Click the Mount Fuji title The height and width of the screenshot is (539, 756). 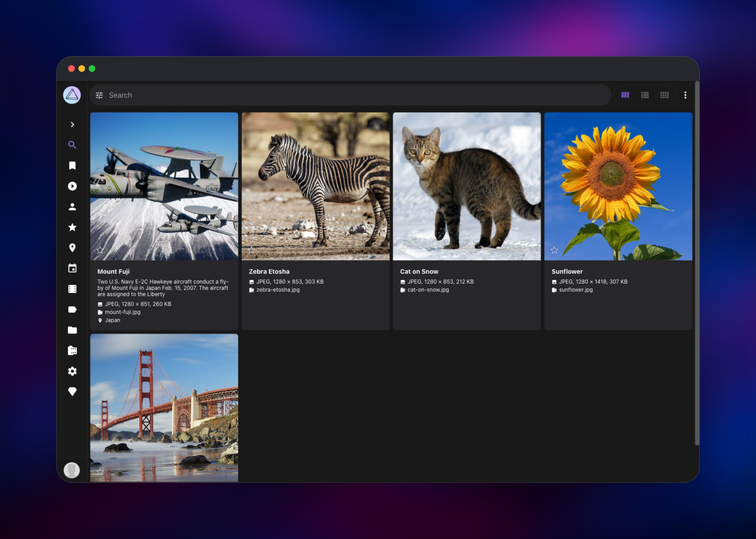tap(113, 272)
